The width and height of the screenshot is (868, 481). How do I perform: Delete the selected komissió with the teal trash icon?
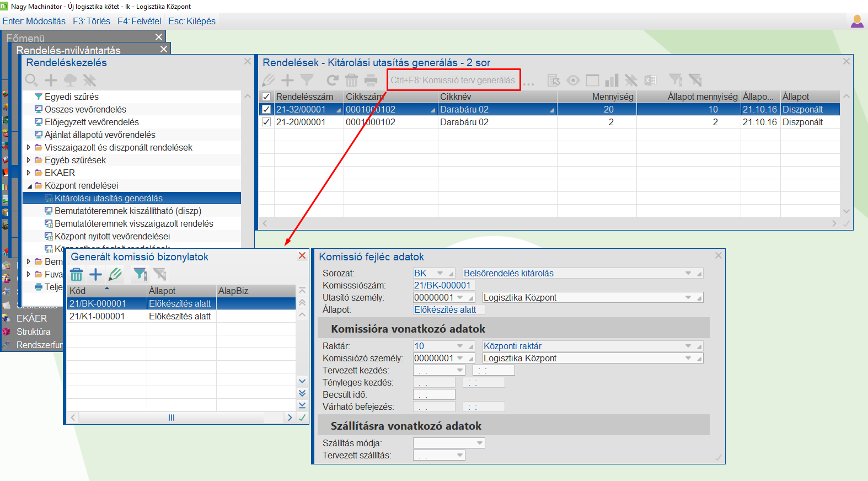click(x=77, y=274)
